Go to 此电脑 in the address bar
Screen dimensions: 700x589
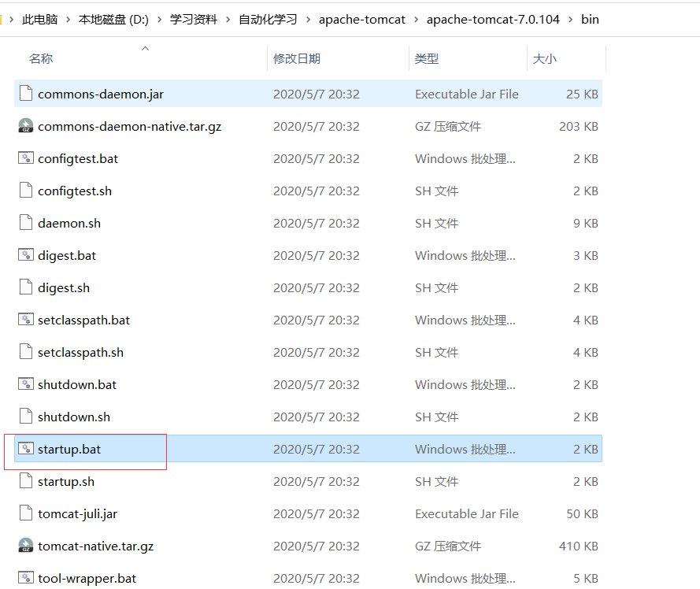pyautogui.click(x=39, y=19)
